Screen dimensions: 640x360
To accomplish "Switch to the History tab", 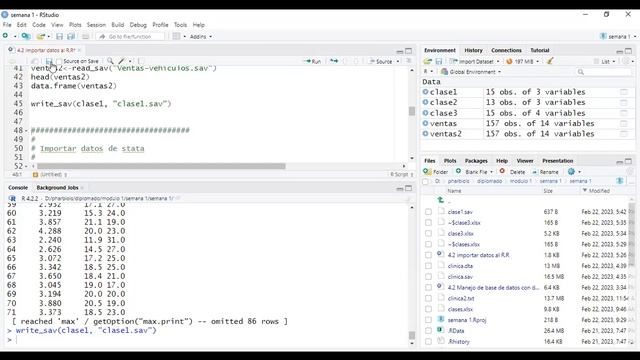I will click(x=473, y=50).
